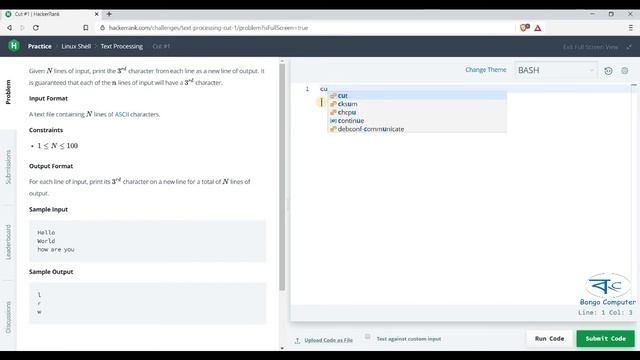Click the Submit Code button

[606, 339]
